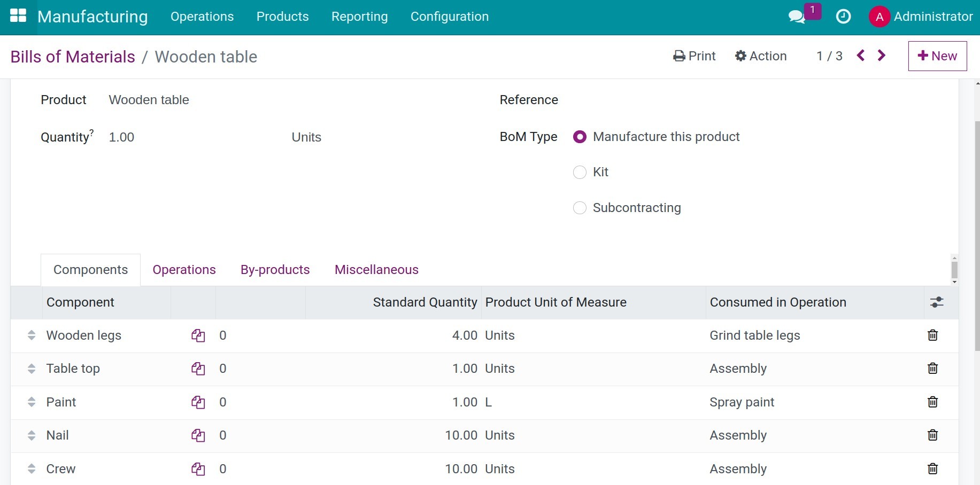Click the Wooden legs component name
The width and height of the screenshot is (980, 485).
84,335
